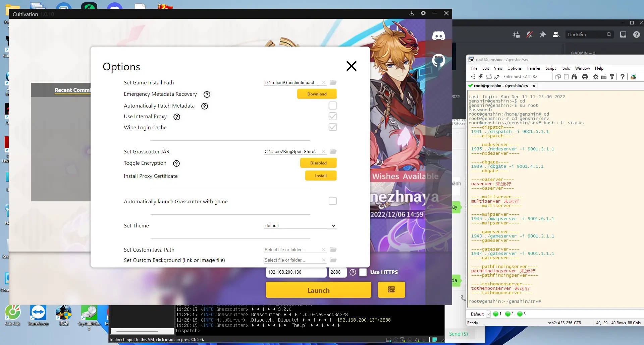Browse folder for Custom Java Path
Screen dimensions: 644x345
(333, 250)
